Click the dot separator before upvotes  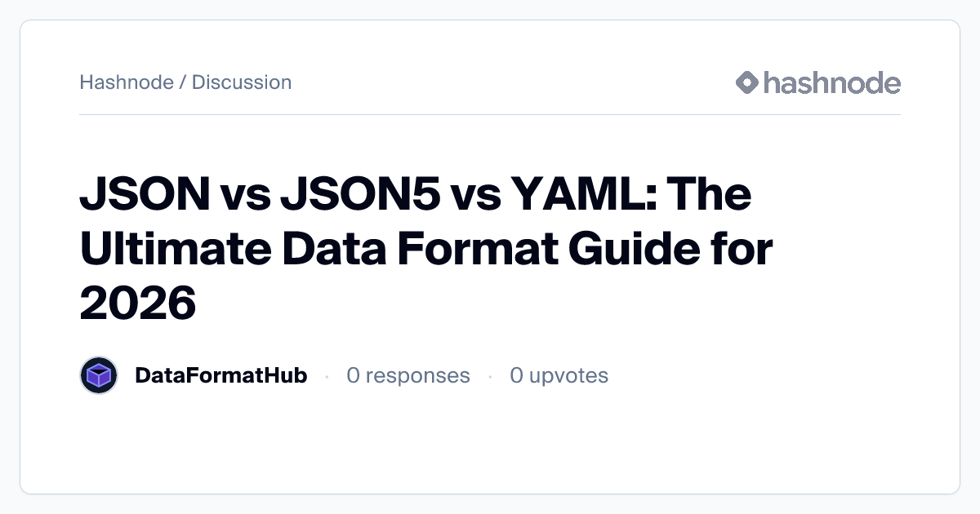point(490,376)
